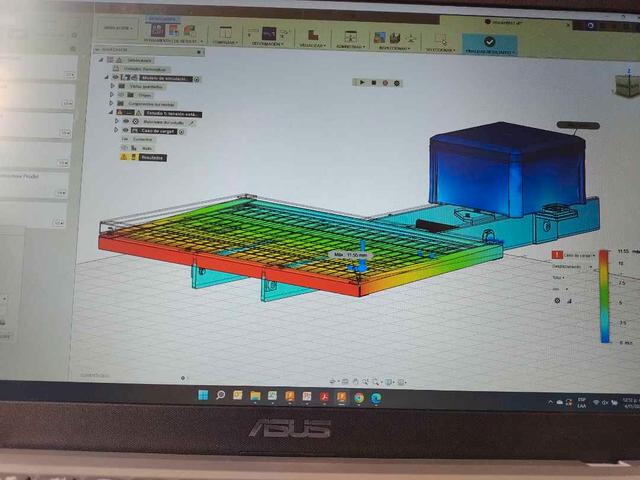Screen dimensions: 640x480
Task: Click the ViewCube in the corner
Action: (628, 84)
